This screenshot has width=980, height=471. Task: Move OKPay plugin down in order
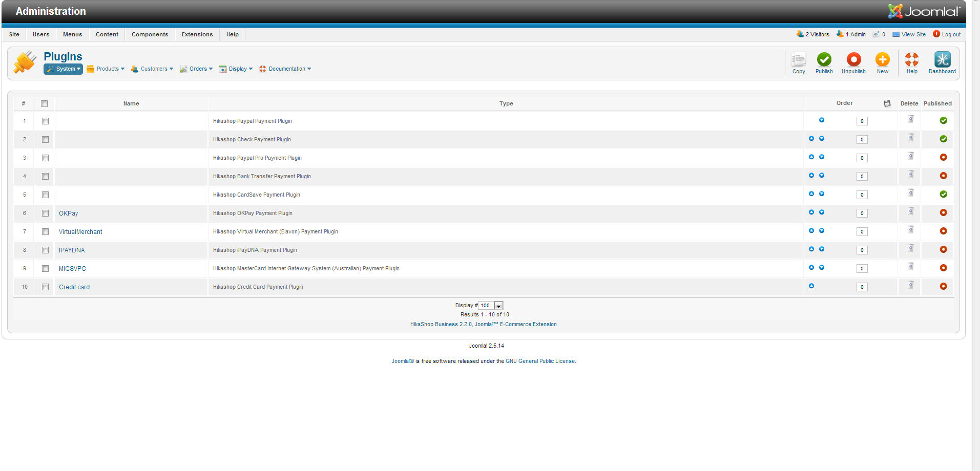tap(822, 212)
